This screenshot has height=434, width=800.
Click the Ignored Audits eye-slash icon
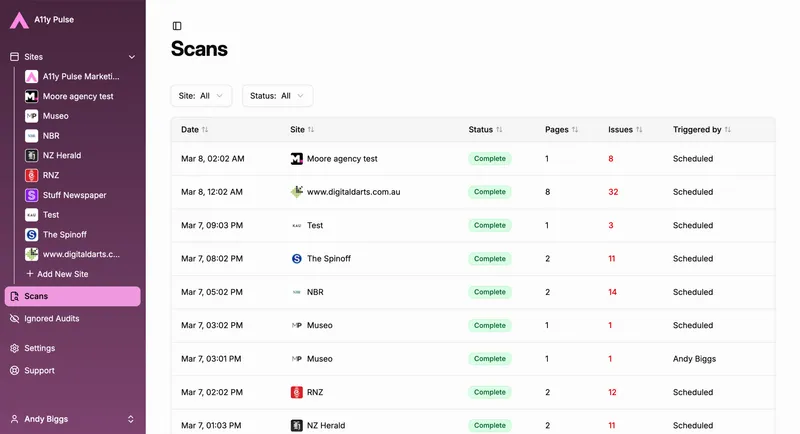click(x=14, y=319)
